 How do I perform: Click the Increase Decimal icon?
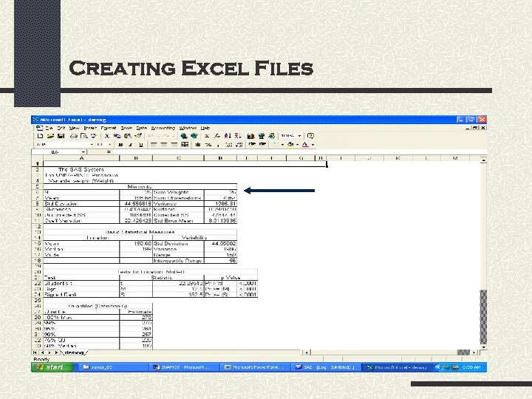pos(228,145)
